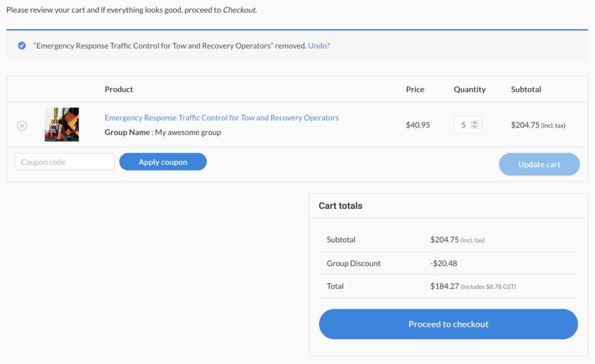This screenshot has height=364, width=595.
Task: Click into the Coupon code field
Action: (64, 162)
